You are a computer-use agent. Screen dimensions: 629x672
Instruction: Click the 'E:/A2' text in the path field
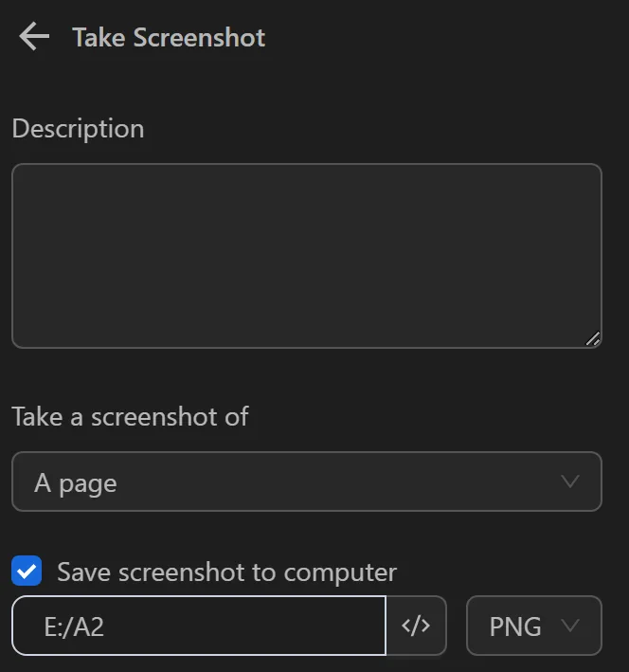click(x=74, y=627)
